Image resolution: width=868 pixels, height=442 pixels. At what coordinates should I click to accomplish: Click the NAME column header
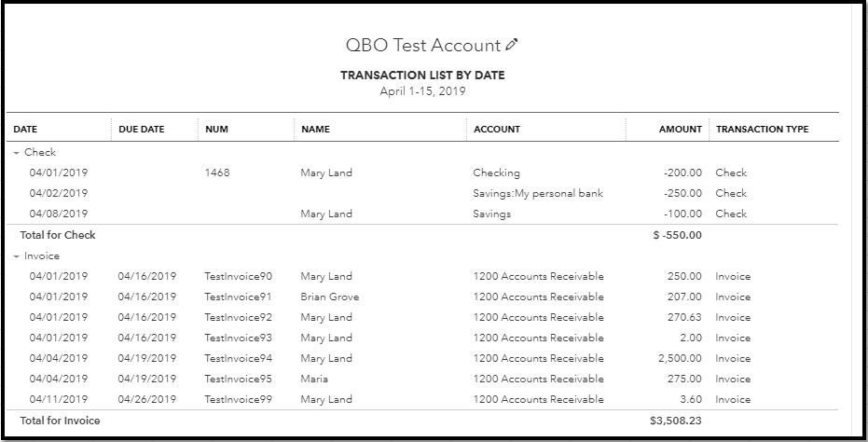[x=315, y=130]
